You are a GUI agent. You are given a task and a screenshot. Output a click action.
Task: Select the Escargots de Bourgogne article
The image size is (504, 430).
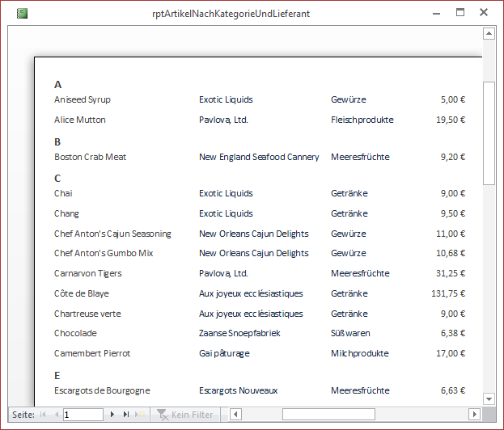[102, 390]
